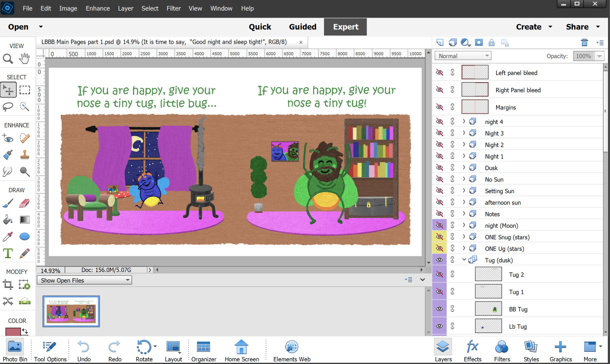The image size is (610, 364).
Task: Select the Move tool in toolbar
Action: point(8,90)
